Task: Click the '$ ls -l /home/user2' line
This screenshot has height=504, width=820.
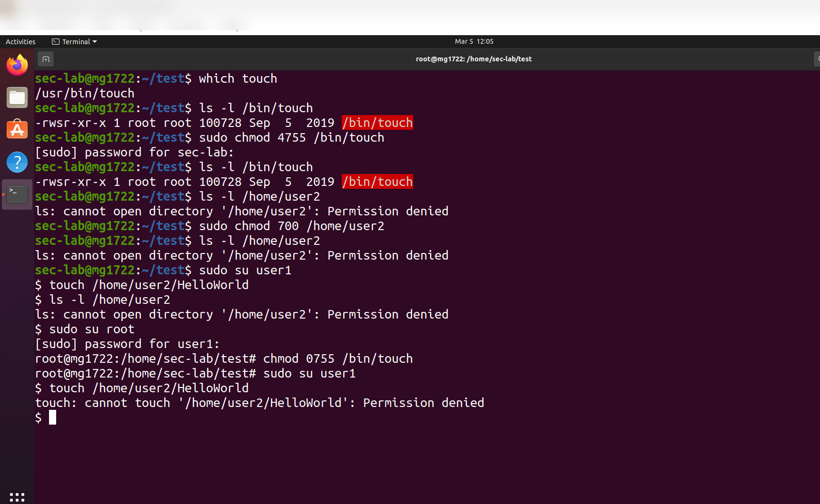Action: click(103, 300)
